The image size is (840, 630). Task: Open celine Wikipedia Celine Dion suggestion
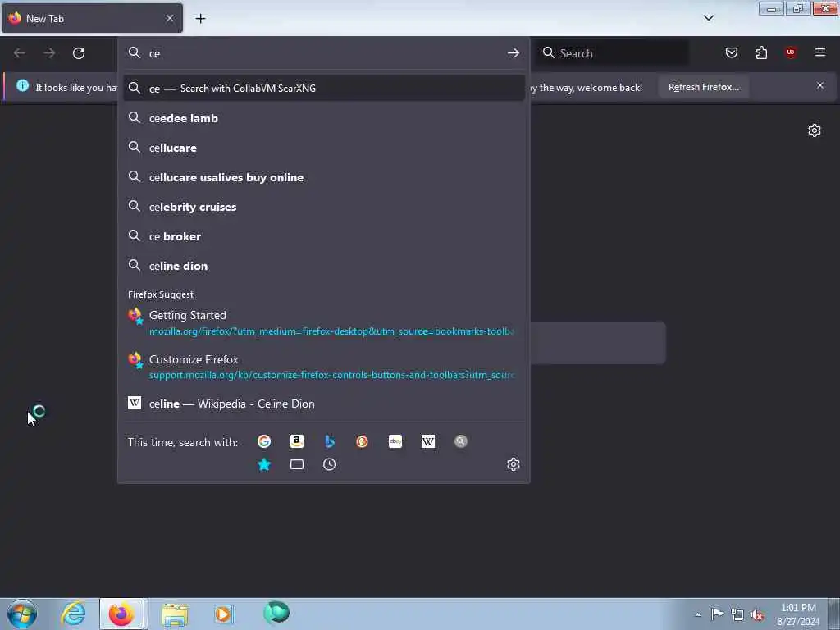[x=324, y=404]
